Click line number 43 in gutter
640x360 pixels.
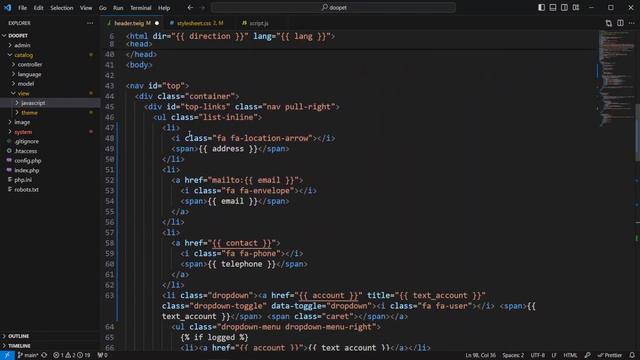[109, 86]
